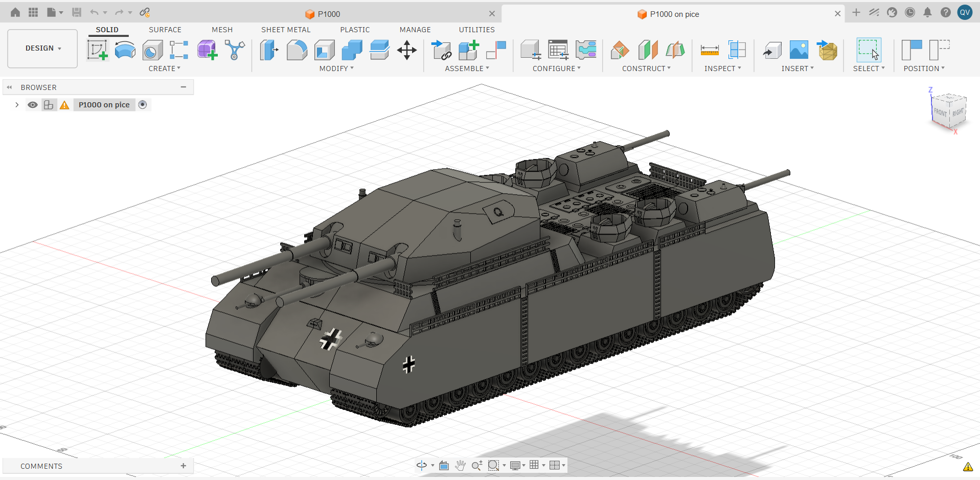This screenshot has height=480, width=980.
Task: Click the Press Pull tool
Action: tap(269, 50)
